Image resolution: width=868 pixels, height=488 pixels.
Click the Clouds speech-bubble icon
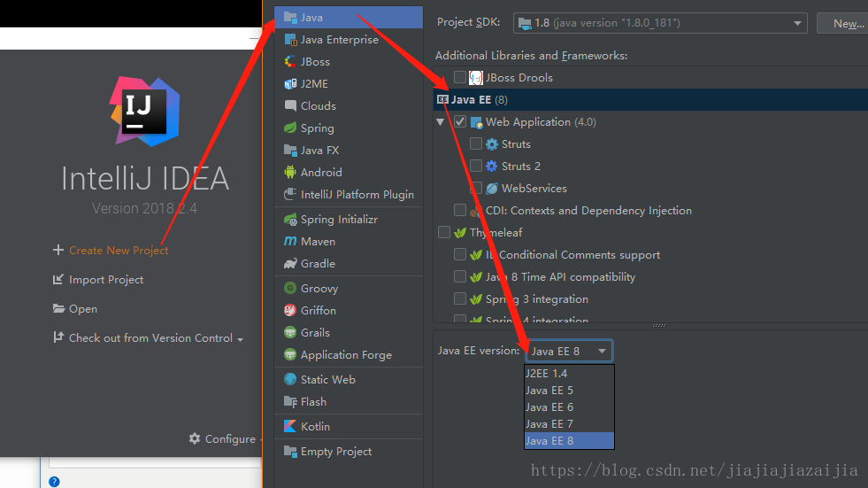[x=290, y=105]
